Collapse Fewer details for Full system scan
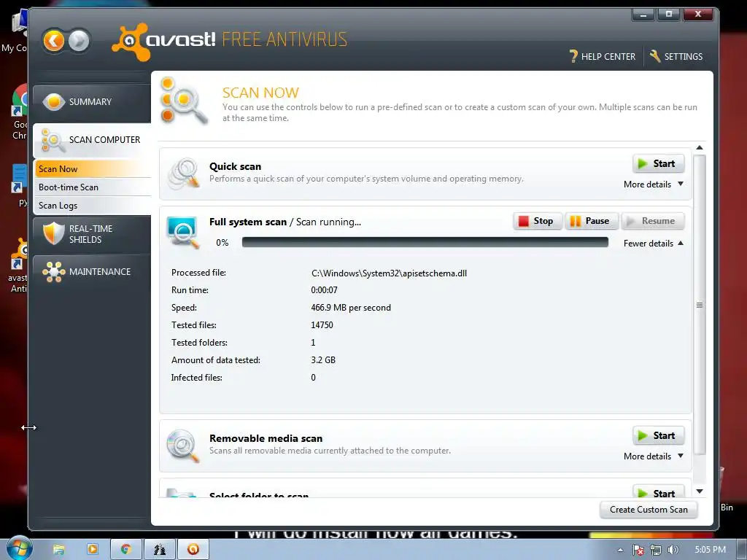The height and width of the screenshot is (560, 747). [653, 244]
